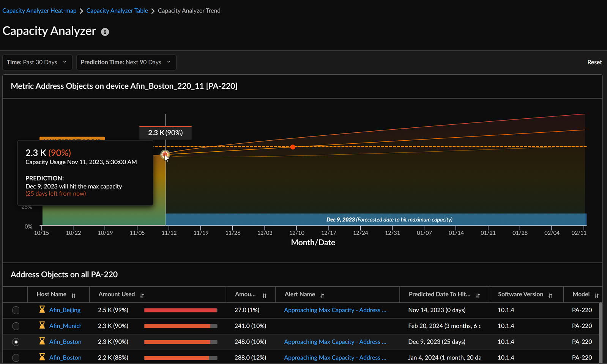Viewport: 607px width, 364px height.
Task: Open the Afin_Munich host link
Action: click(x=65, y=326)
